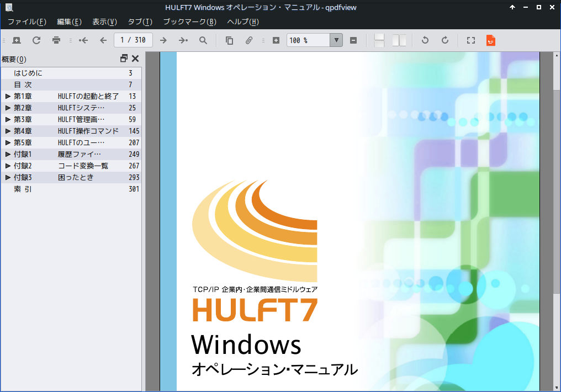Open the タブ(T) menu

coord(140,22)
